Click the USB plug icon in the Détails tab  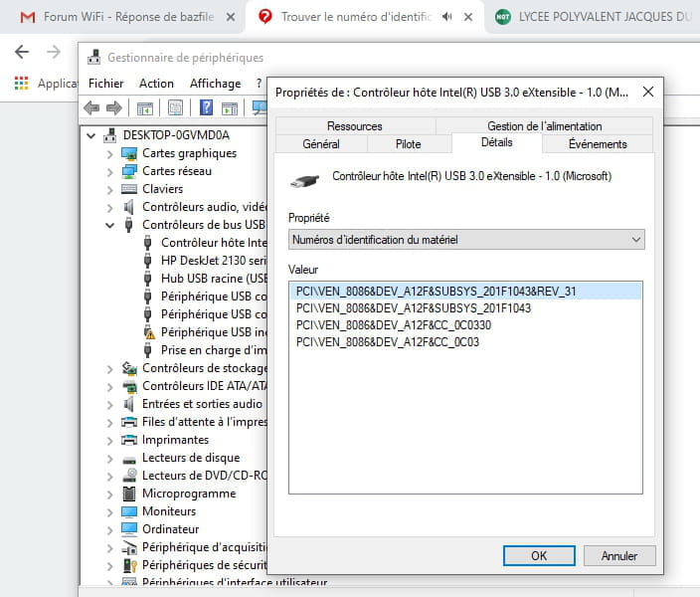coord(305,180)
